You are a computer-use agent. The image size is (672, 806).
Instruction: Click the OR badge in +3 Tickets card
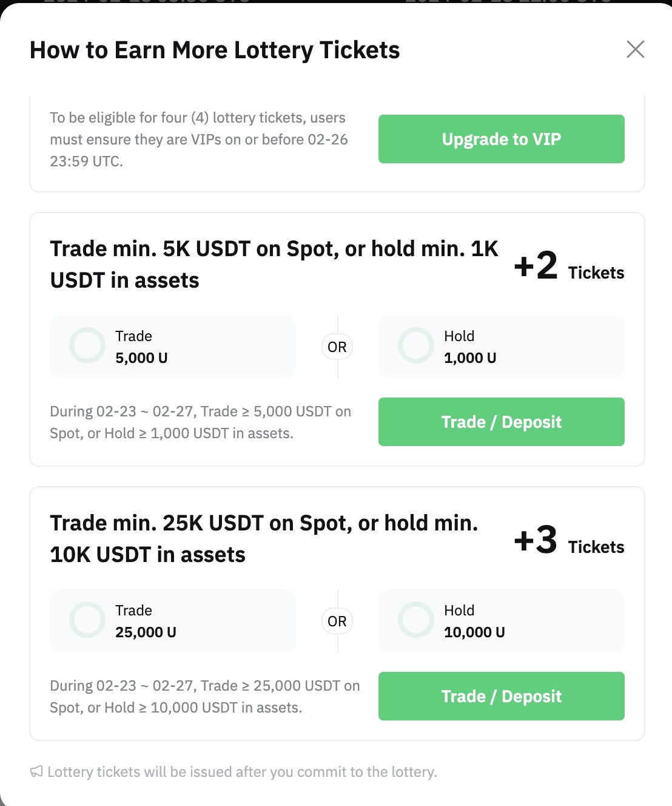click(x=337, y=621)
